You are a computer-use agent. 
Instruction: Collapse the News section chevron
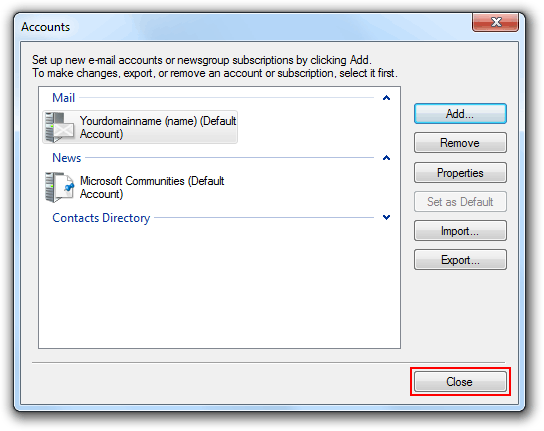pyautogui.click(x=386, y=158)
